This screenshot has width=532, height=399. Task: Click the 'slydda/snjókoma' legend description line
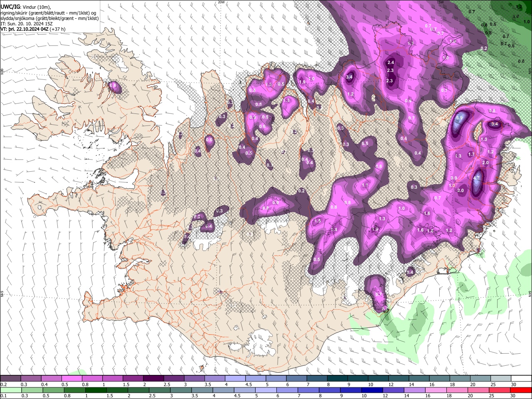pos(49,18)
